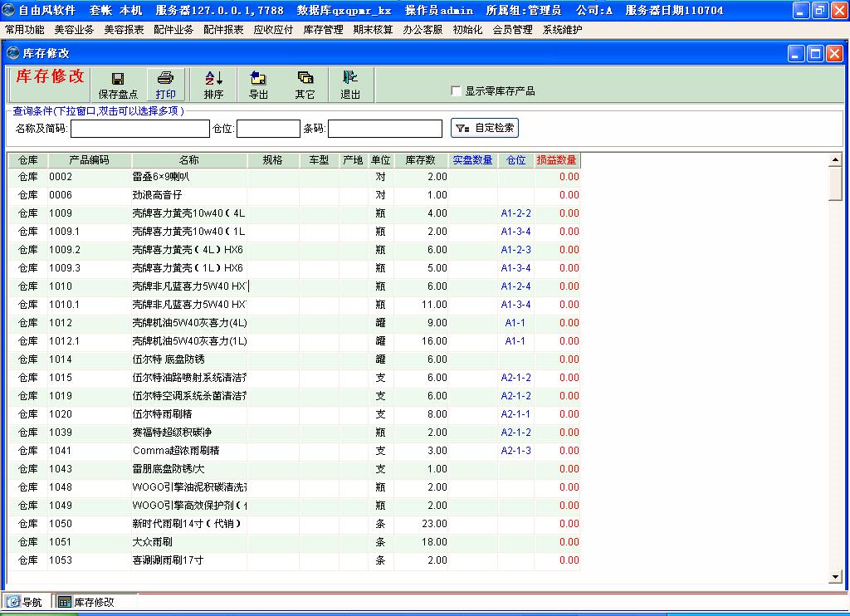Open the 初始化 menu

tap(468, 30)
